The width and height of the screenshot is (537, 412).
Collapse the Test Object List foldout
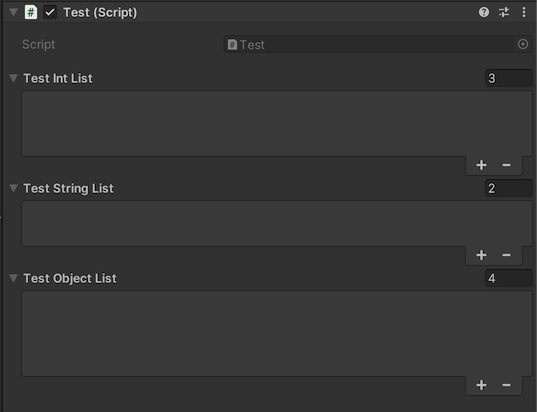(13, 278)
